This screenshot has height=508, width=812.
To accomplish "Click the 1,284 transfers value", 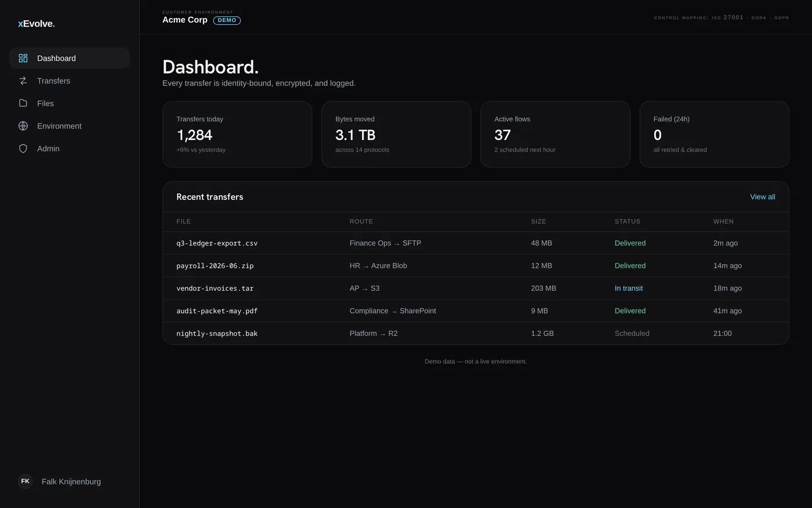I will (x=194, y=135).
